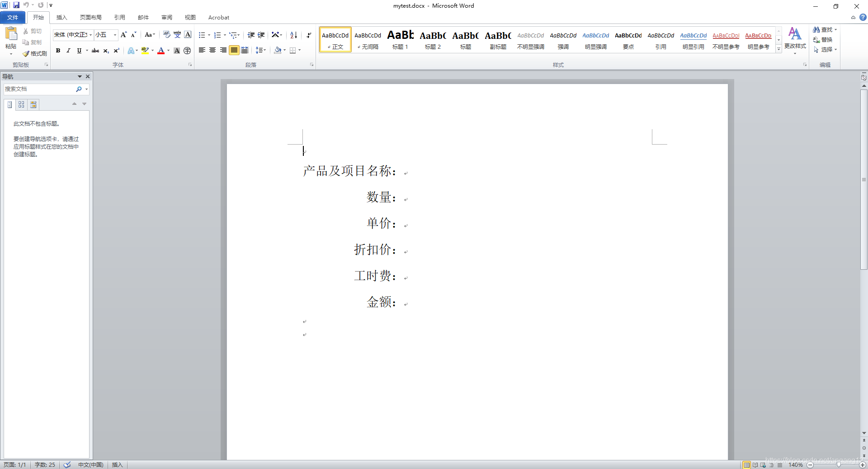Toggle Italic formatting

(68, 51)
